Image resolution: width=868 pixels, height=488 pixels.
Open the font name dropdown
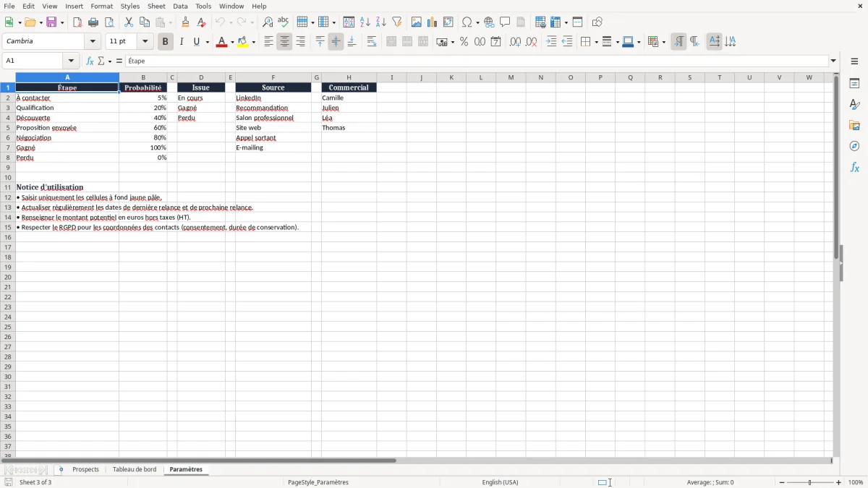pos(93,41)
